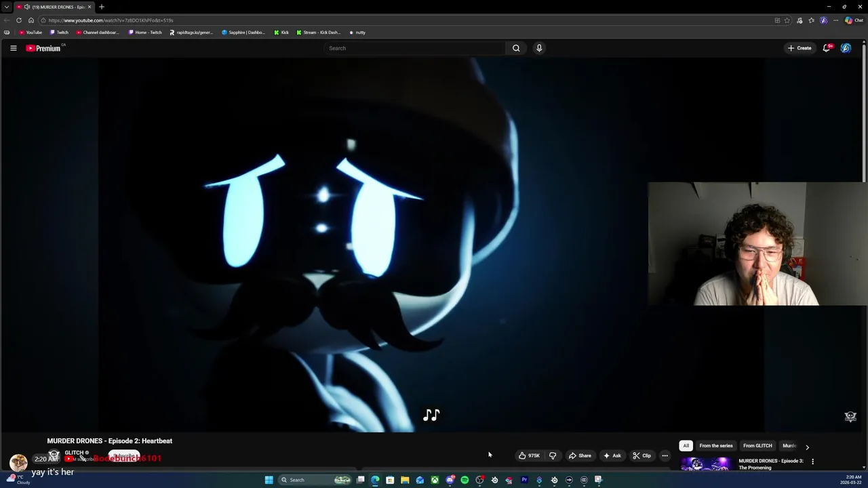Open Premiere Pro from the taskbar
Viewport: 868px width, 488px height.
524,480
